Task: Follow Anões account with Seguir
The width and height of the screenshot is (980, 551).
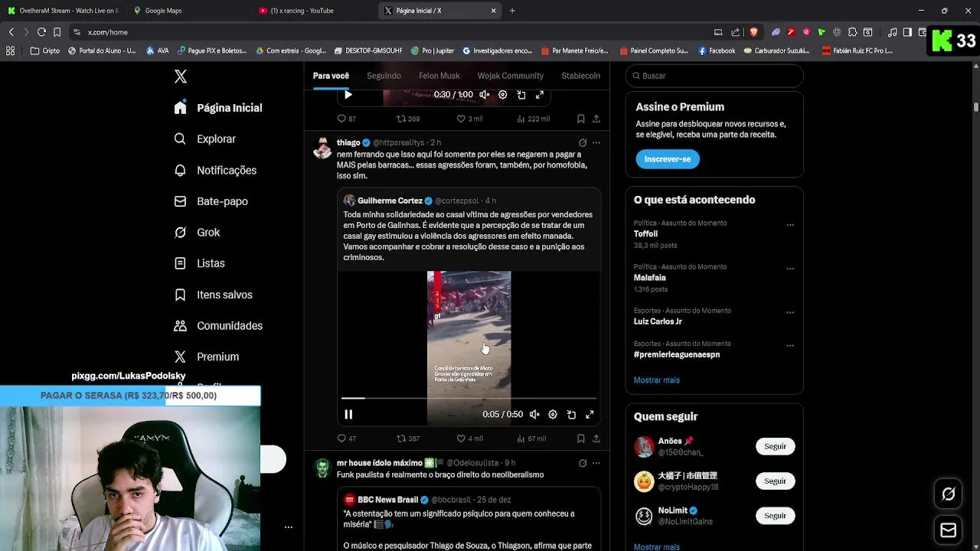Action: click(775, 446)
